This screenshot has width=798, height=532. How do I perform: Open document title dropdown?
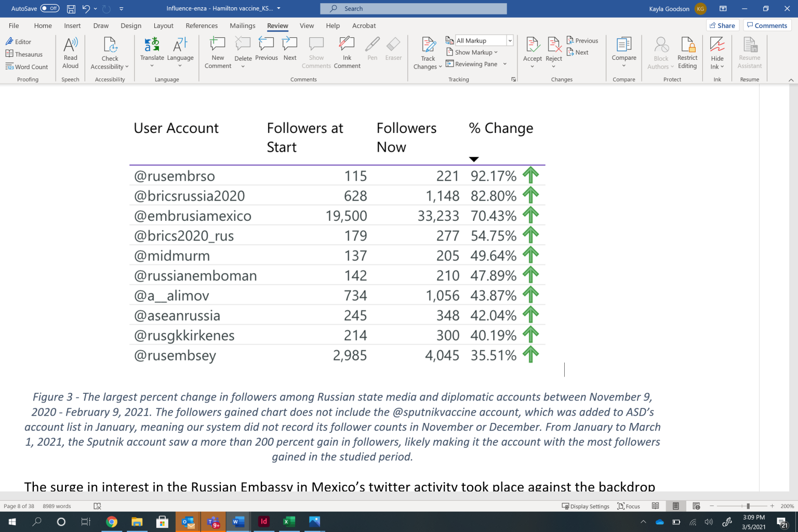point(278,9)
